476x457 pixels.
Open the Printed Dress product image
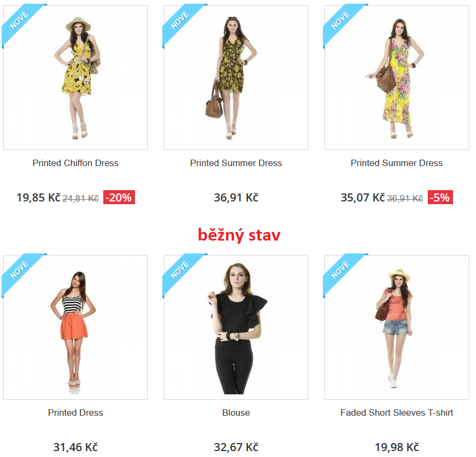(75, 327)
